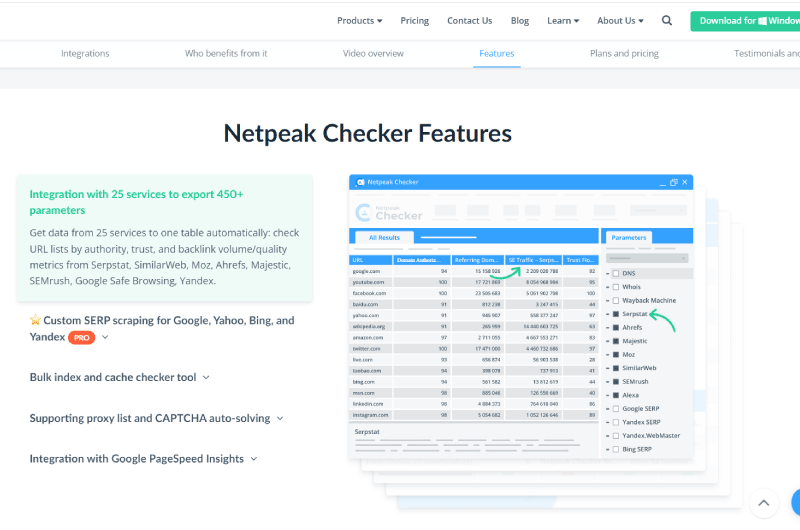This screenshot has width=800, height=530.
Task: Click the google.com row in the table
Action: point(473,271)
